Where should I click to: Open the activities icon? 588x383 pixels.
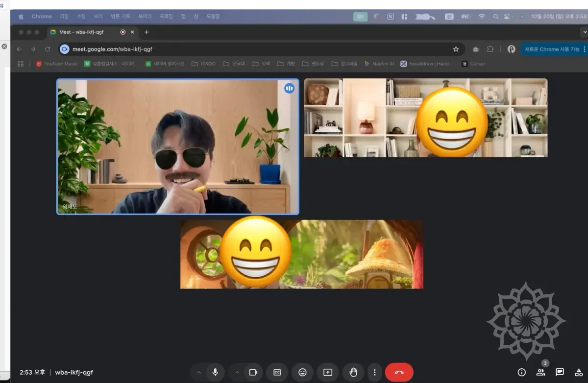point(579,372)
